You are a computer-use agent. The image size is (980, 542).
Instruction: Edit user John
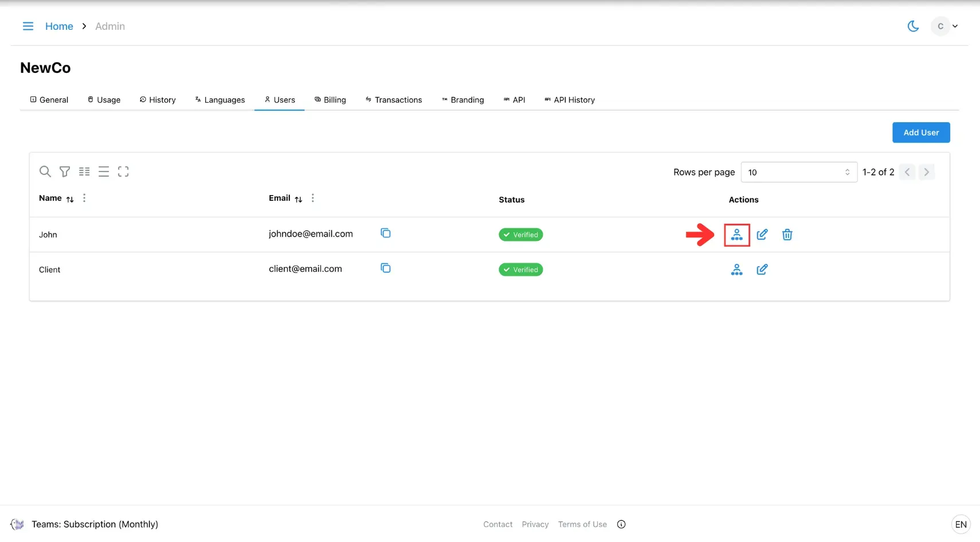point(762,235)
